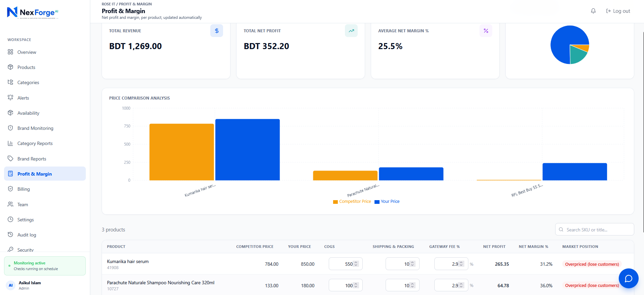Click Gateway Fee stepper for Parachute row
The width and height of the screenshot is (644, 295).
[461, 286]
